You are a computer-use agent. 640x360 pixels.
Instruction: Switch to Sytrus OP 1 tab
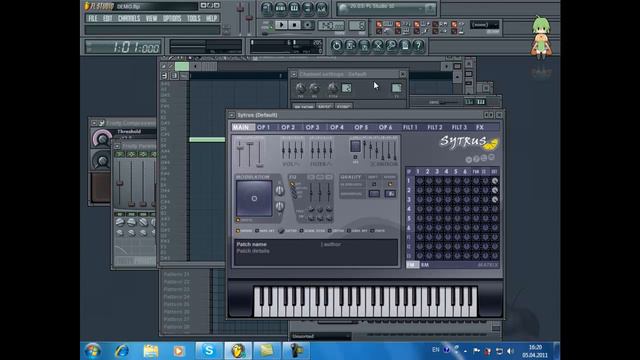pos(264,127)
